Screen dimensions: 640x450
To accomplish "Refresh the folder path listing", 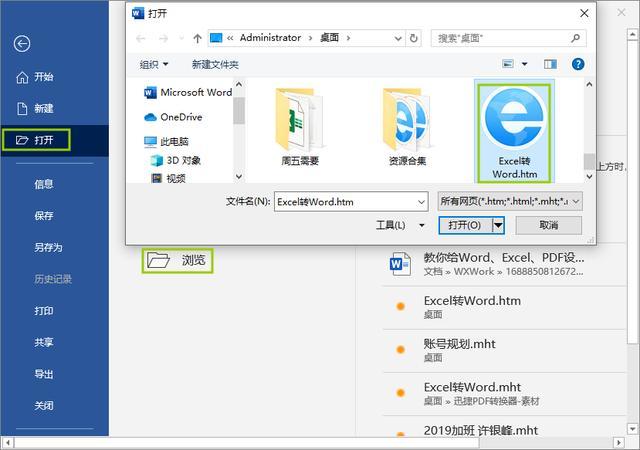I will (x=413, y=38).
